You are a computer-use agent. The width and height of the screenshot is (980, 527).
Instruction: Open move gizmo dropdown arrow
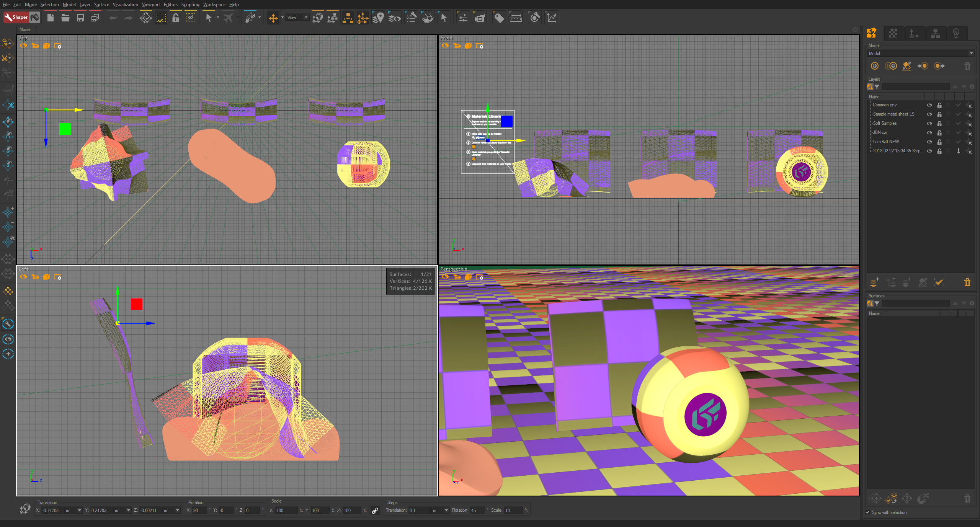[x=282, y=18]
